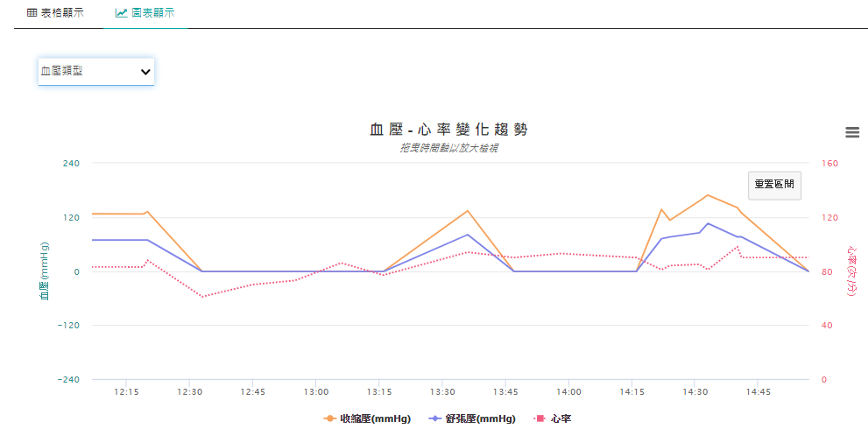
Task: Switch to the 表格顯示 tab
Action: point(56,13)
